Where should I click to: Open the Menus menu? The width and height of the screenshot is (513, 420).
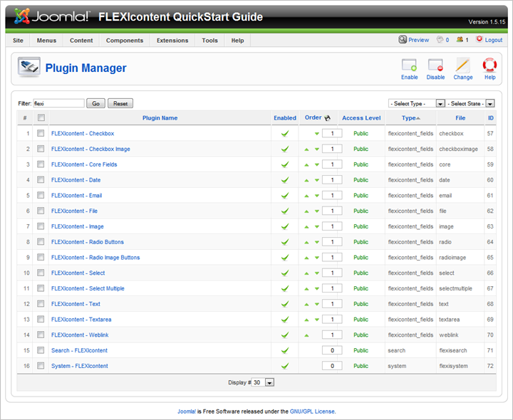(x=46, y=40)
